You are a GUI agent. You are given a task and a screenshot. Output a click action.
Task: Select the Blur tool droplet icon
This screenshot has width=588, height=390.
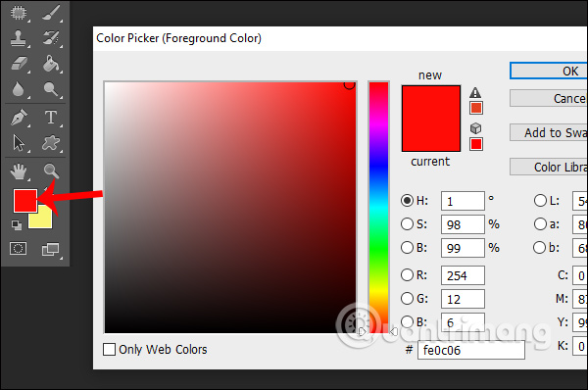pyautogui.click(x=18, y=89)
